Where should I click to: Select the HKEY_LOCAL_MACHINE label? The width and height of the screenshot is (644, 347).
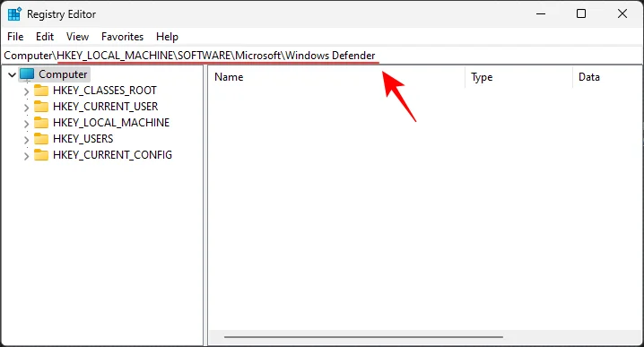click(x=111, y=122)
